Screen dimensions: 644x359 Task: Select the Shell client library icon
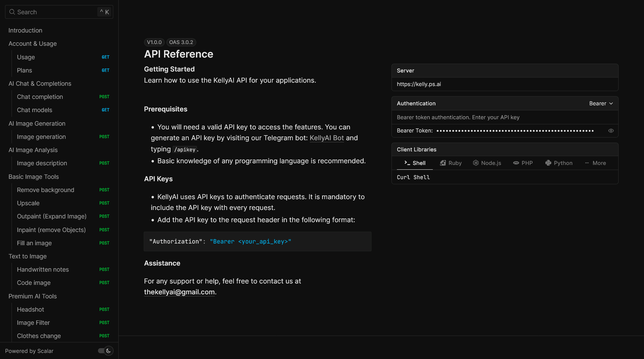[x=407, y=163]
